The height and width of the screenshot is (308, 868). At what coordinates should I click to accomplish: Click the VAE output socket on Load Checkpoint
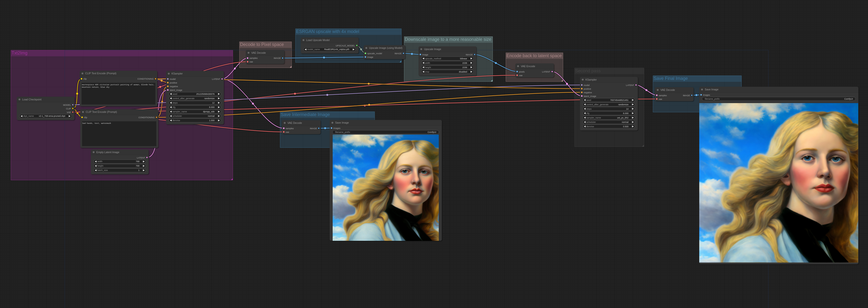[73, 112]
